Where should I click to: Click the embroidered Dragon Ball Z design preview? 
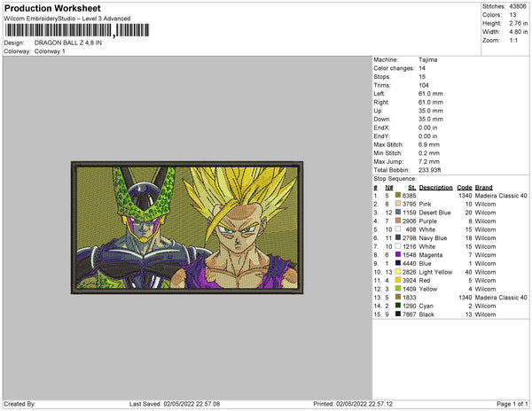click(187, 228)
